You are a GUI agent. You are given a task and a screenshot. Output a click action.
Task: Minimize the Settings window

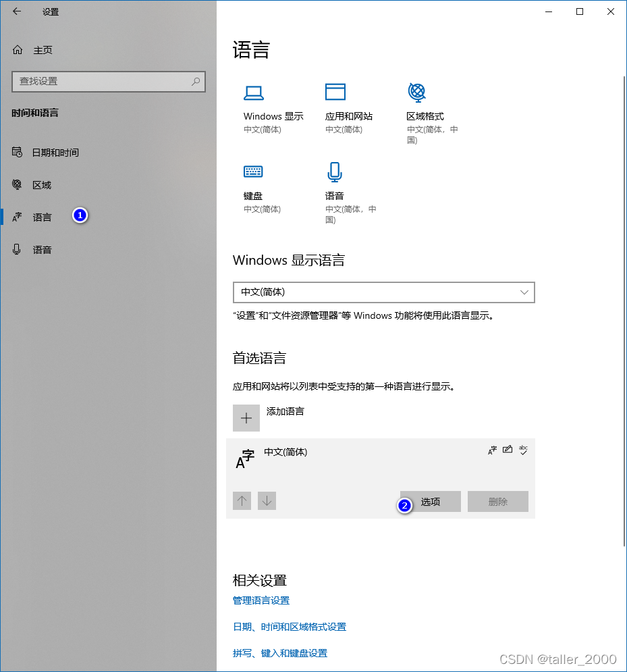click(x=549, y=11)
